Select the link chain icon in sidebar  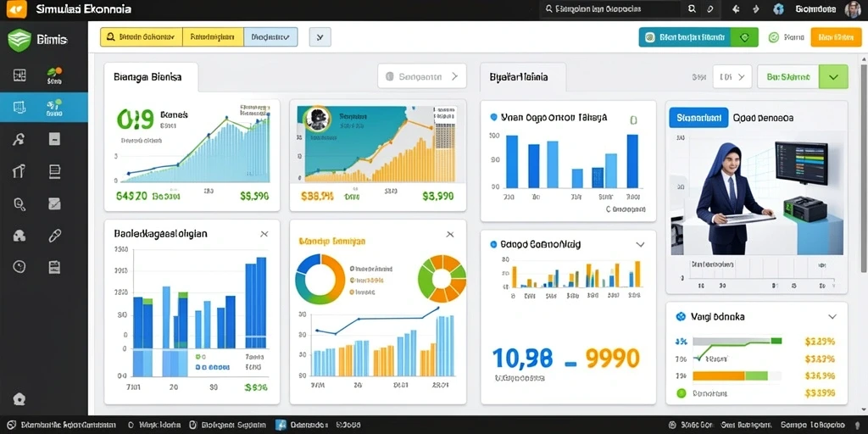[54, 236]
